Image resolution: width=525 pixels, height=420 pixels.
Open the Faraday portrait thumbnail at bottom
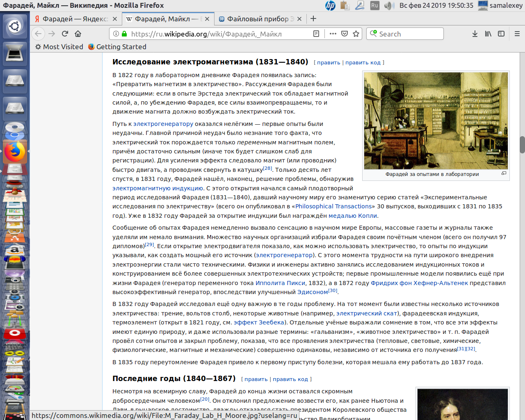point(463,404)
